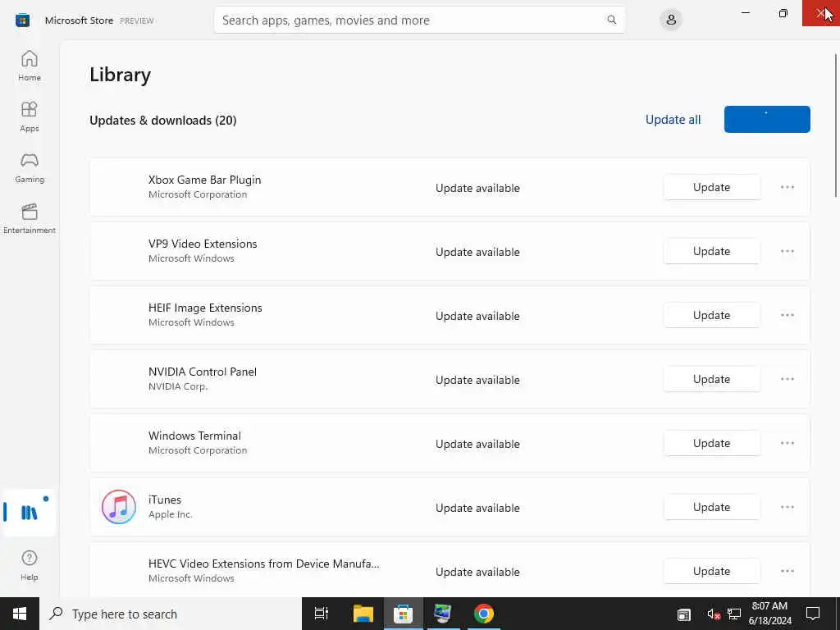Select the iTunes title text
The width and height of the screenshot is (840, 630).
click(164, 500)
